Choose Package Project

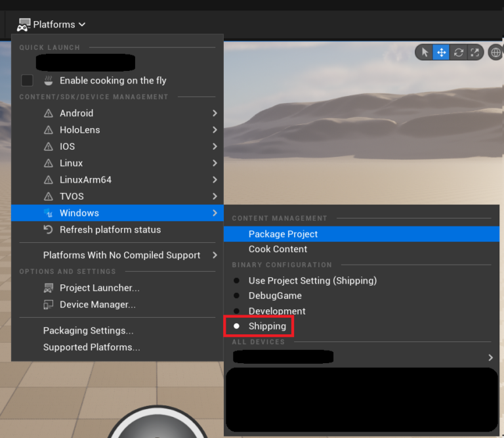(x=362, y=234)
